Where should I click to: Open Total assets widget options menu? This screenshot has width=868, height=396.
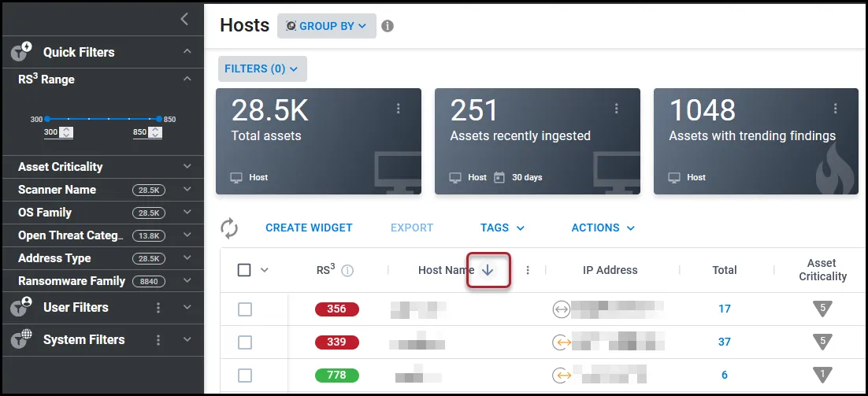(398, 109)
